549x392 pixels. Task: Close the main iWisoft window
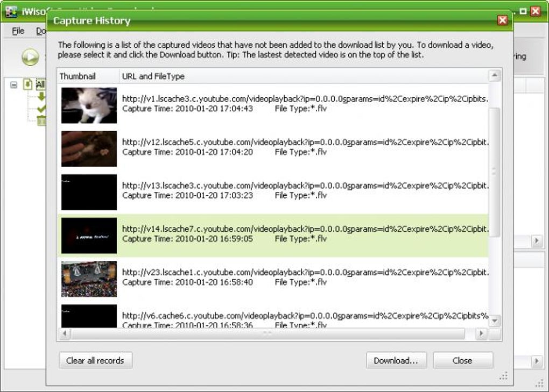[x=536, y=11]
